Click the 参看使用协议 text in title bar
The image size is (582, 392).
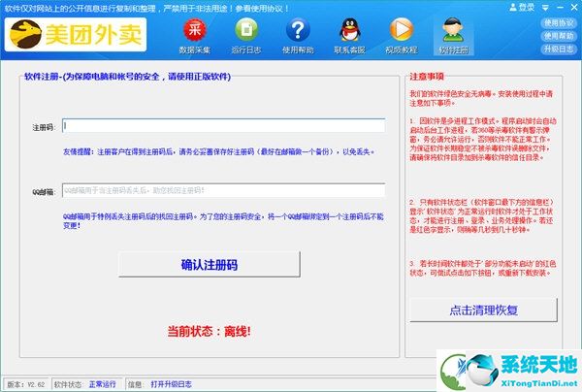(x=261, y=8)
